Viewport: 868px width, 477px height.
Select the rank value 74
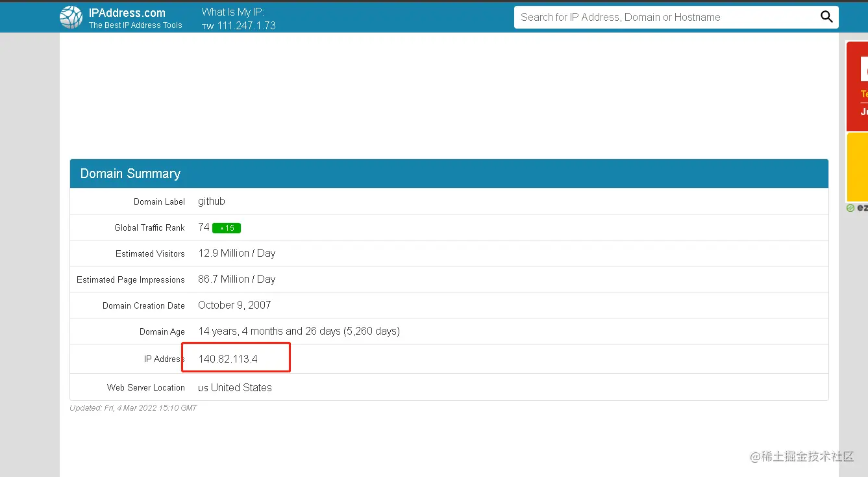coord(204,227)
